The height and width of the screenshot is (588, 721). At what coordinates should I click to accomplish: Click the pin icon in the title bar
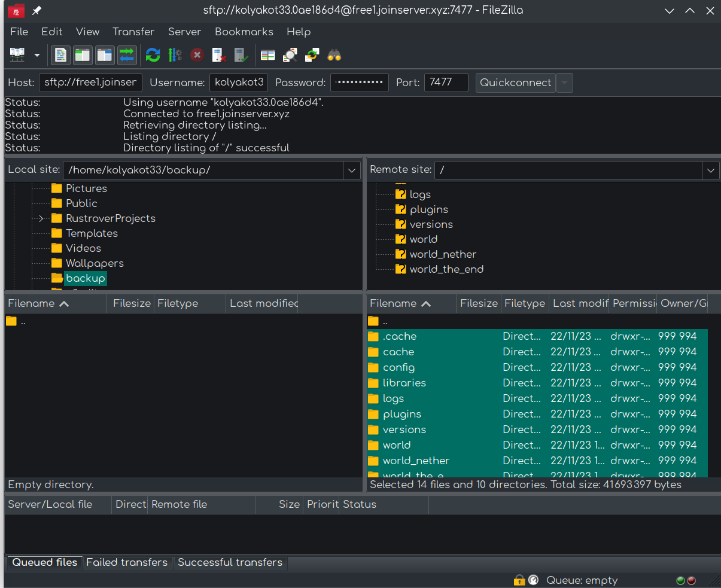point(37,11)
